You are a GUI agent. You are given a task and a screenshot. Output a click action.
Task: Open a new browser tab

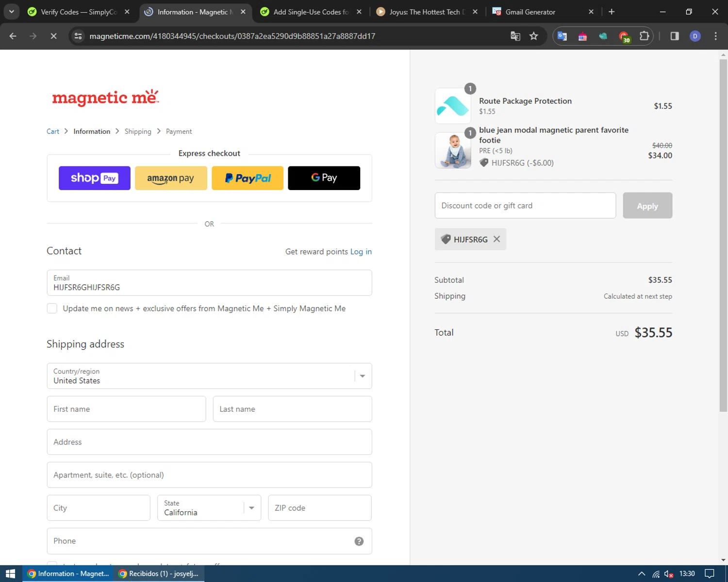click(x=612, y=12)
